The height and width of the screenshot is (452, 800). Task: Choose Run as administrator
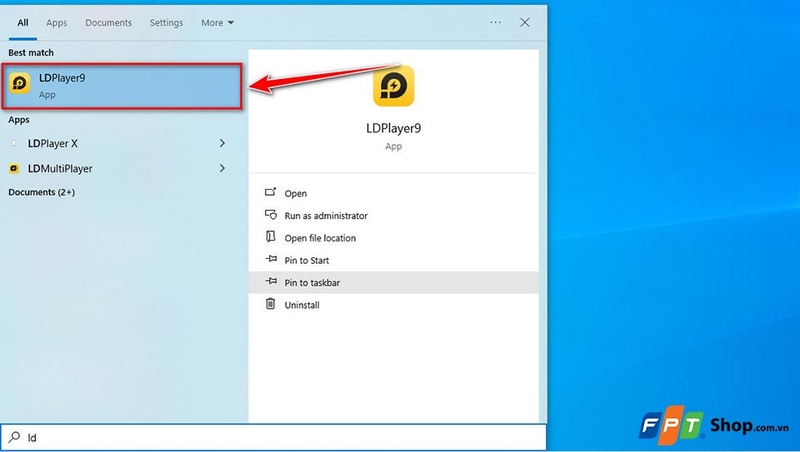pyautogui.click(x=393, y=216)
